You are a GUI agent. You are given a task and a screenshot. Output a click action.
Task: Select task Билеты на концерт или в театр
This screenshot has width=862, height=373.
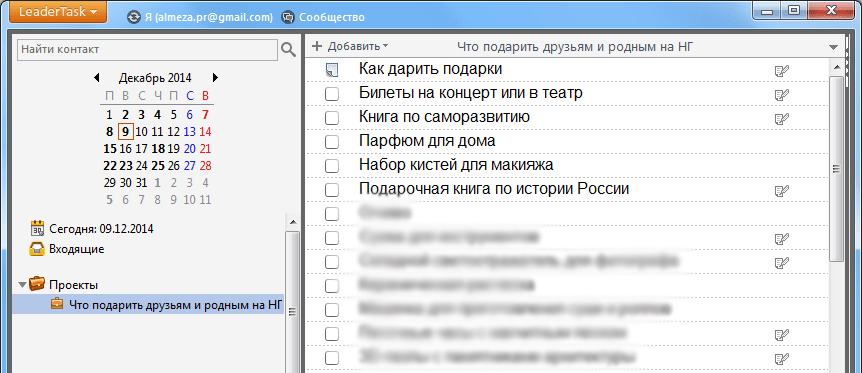point(471,94)
